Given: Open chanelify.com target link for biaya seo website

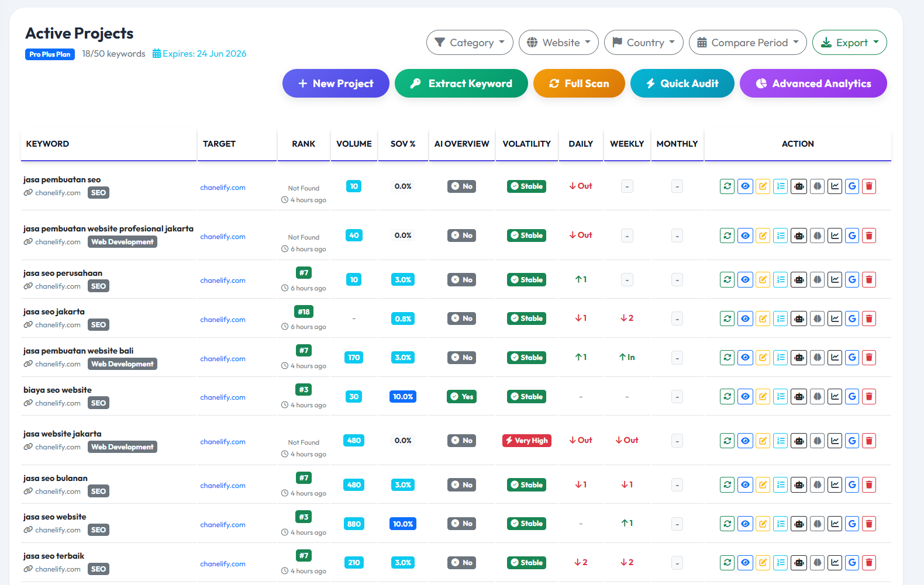Looking at the screenshot, I should click(223, 397).
